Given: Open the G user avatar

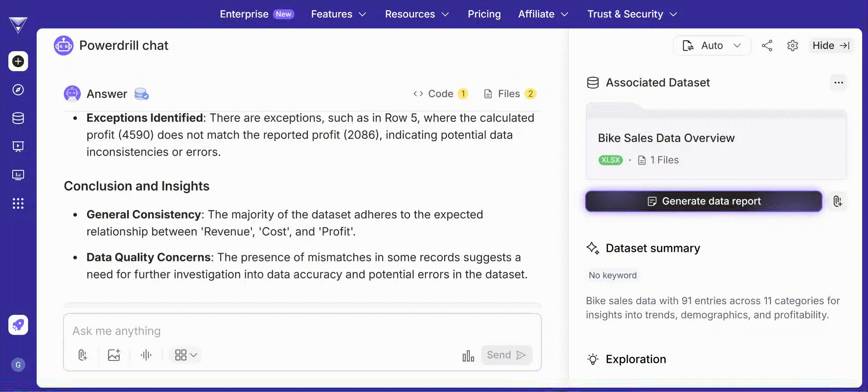Looking at the screenshot, I should (18, 365).
